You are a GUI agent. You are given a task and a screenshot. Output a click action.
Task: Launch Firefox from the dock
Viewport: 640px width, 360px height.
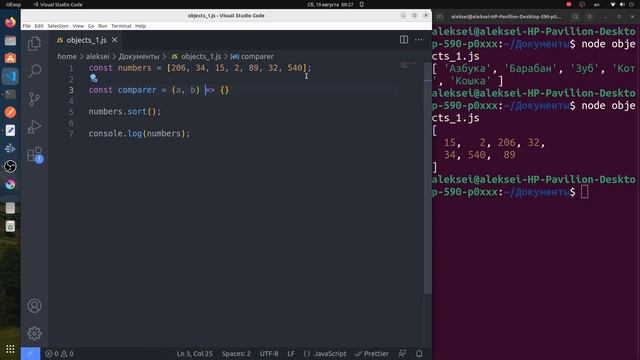coord(10,22)
